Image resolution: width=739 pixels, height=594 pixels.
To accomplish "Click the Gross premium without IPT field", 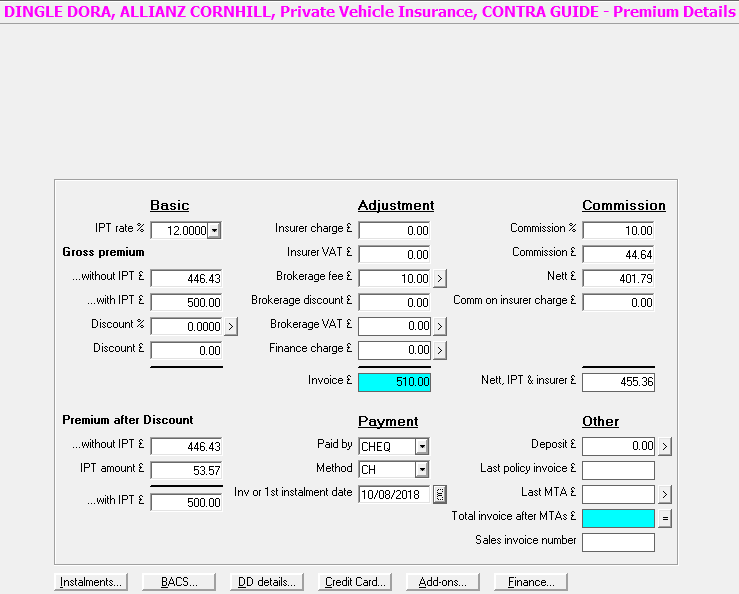I will (x=187, y=278).
